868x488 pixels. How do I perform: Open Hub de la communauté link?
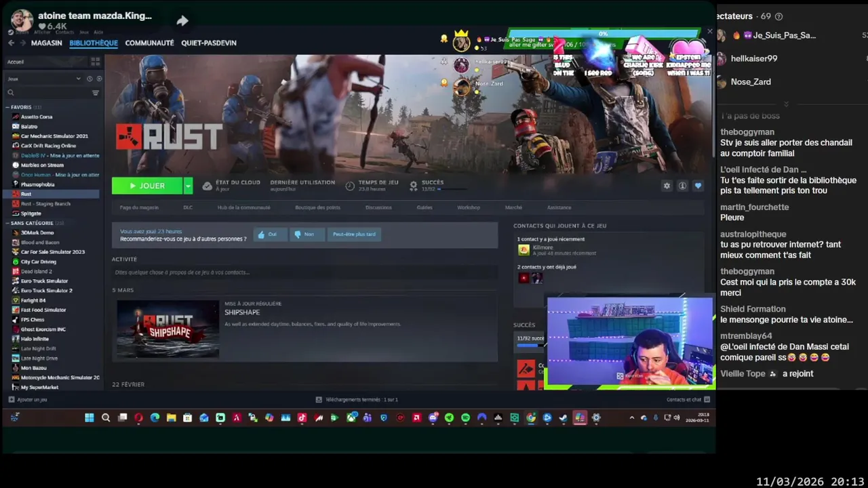click(244, 207)
